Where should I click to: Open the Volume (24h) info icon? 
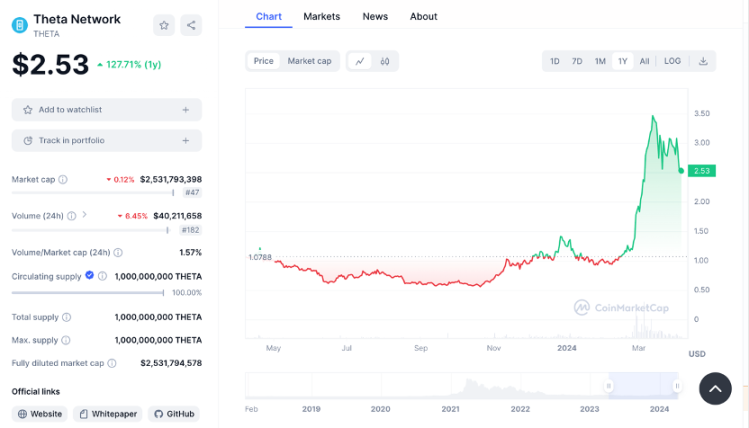click(72, 216)
